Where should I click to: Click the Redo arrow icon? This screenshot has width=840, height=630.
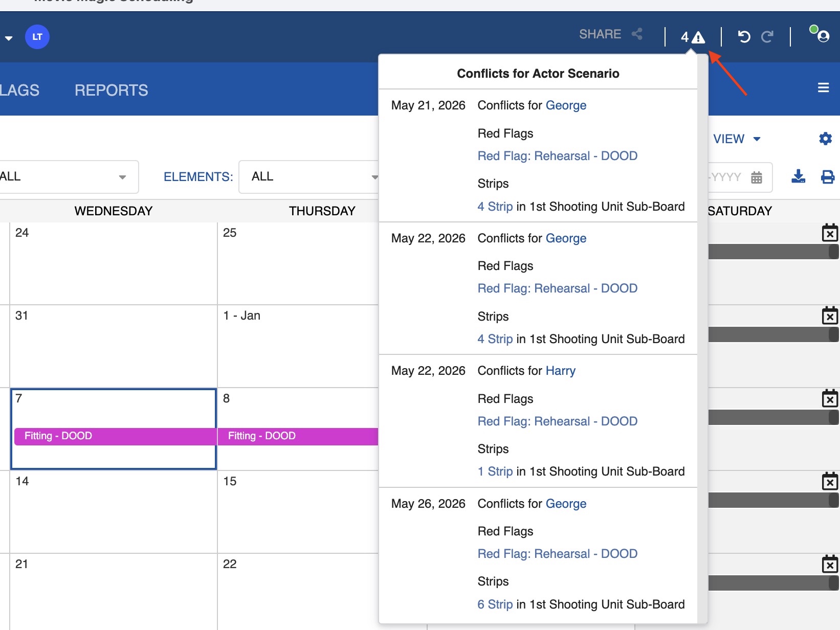point(767,37)
